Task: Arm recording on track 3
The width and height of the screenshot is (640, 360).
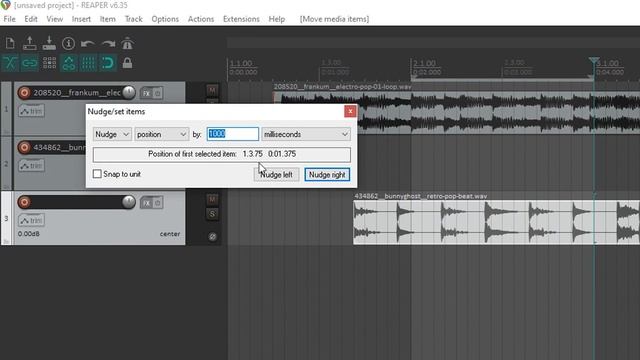Action: click(x=24, y=202)
